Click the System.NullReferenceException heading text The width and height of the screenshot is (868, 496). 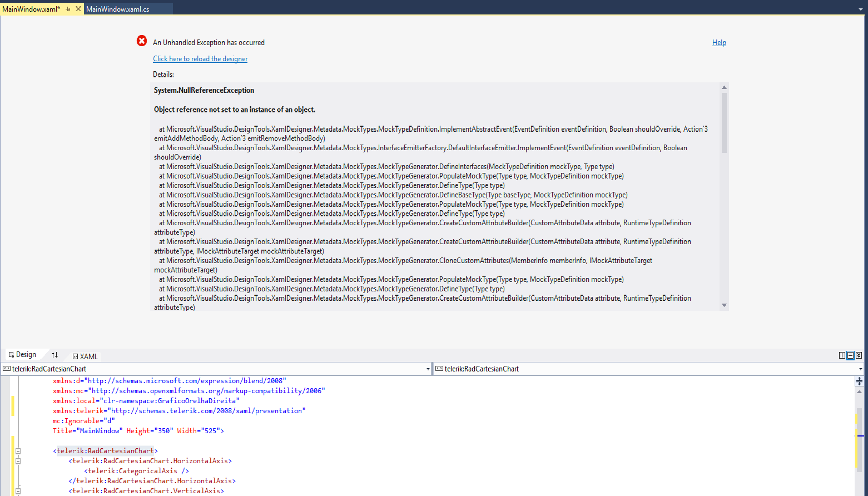204,91
